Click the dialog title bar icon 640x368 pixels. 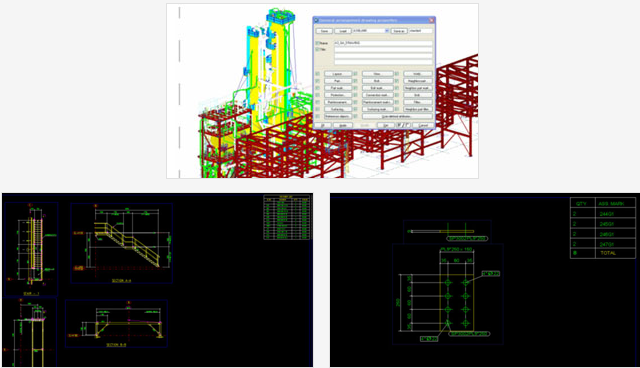316,20
